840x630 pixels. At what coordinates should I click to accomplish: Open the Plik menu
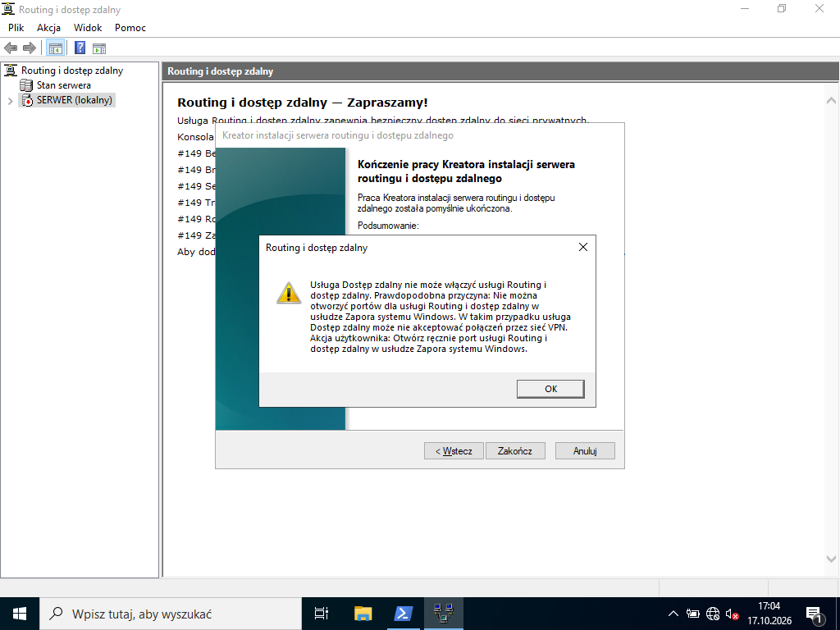point(16,28)
